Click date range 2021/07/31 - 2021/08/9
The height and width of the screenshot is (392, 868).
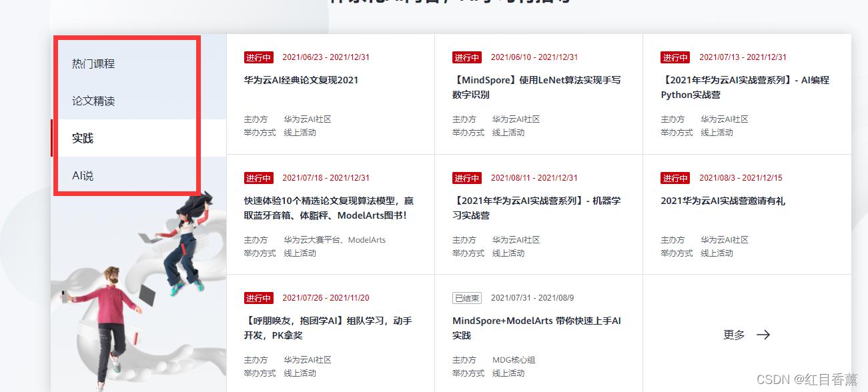click(532, 298)
